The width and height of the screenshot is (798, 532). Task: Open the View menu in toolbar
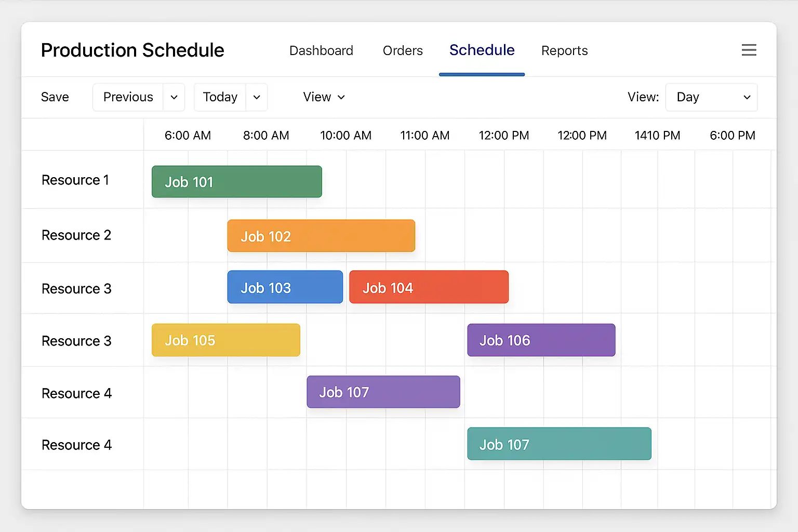click(324, 97)
